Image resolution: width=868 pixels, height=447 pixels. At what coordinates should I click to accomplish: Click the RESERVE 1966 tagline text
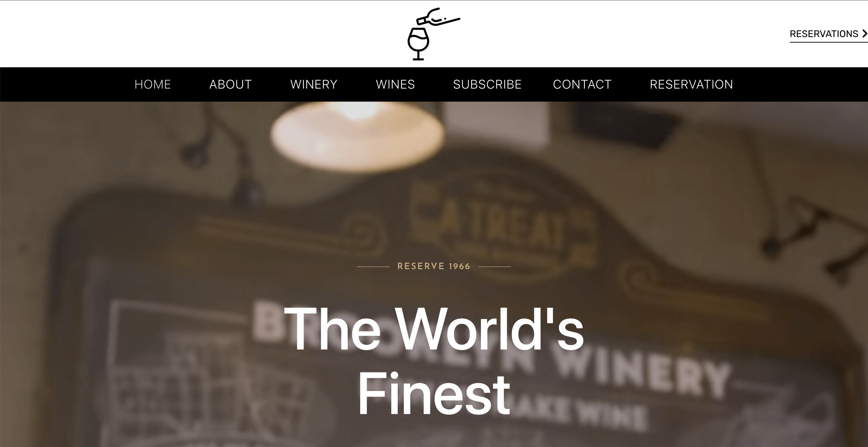click(434, 266)
